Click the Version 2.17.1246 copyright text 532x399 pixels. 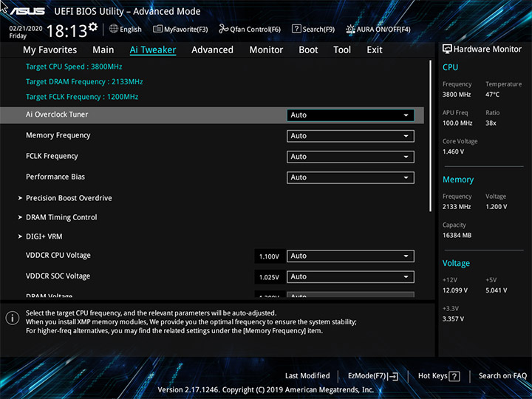click(266, 390)
